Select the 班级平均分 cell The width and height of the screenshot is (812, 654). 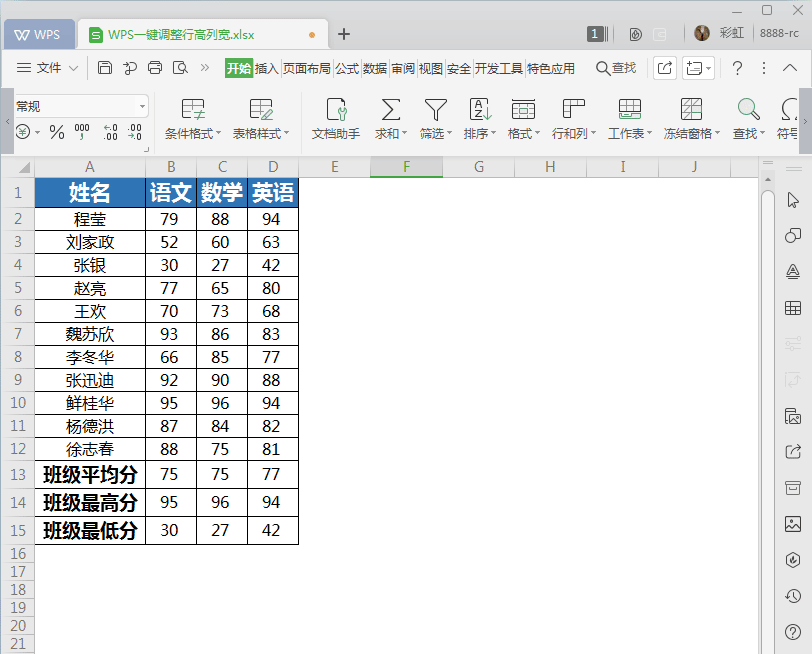point(90,474)
